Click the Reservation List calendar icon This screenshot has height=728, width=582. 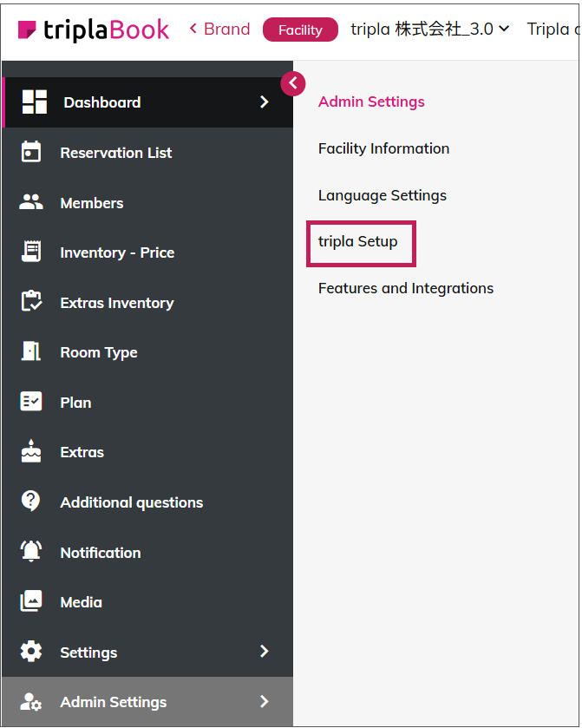pos(31,153)
